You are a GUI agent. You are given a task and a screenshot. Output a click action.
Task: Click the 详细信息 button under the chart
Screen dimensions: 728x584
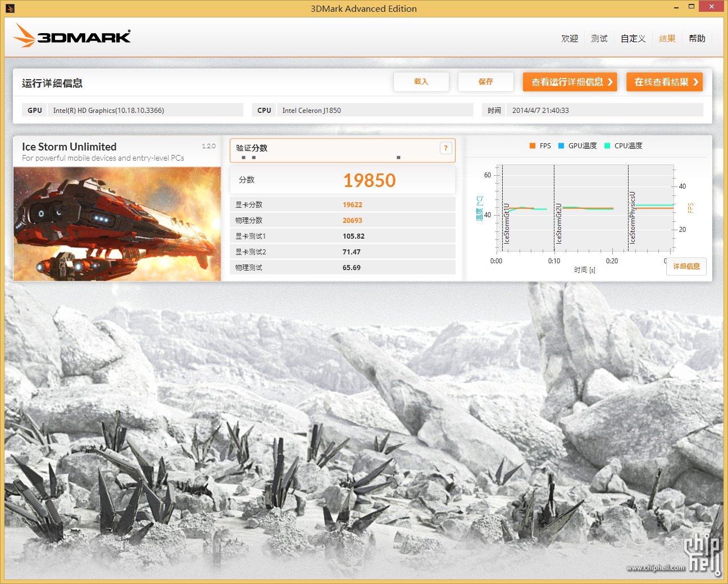click(686, 266)
